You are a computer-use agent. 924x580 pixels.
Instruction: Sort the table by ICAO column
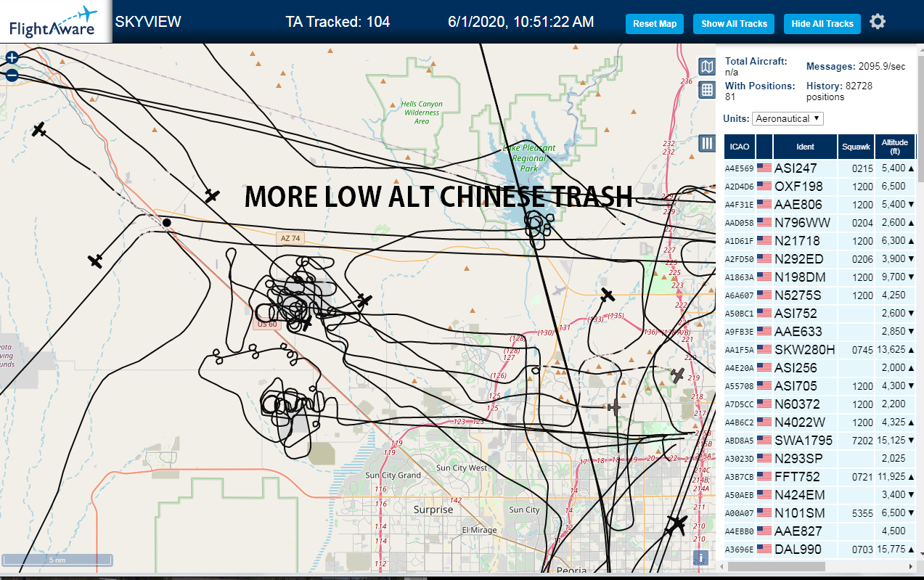740,147
